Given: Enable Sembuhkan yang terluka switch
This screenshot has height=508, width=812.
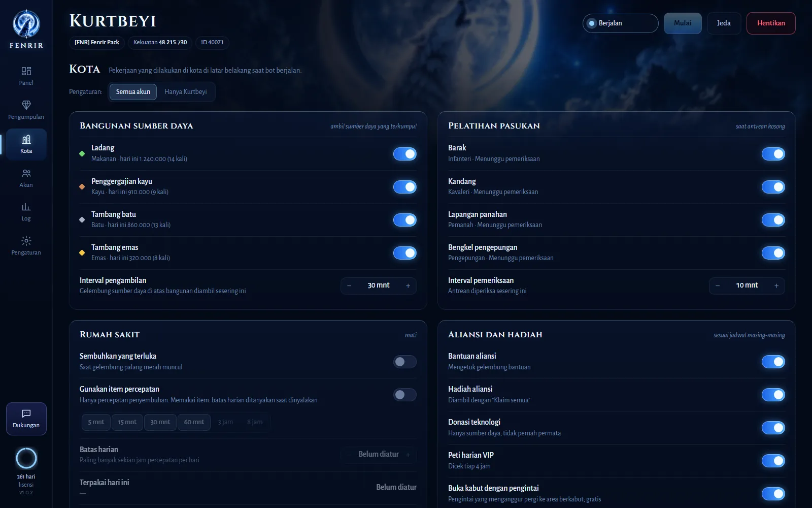Looking at the screenshot, I should click(405, 362).
